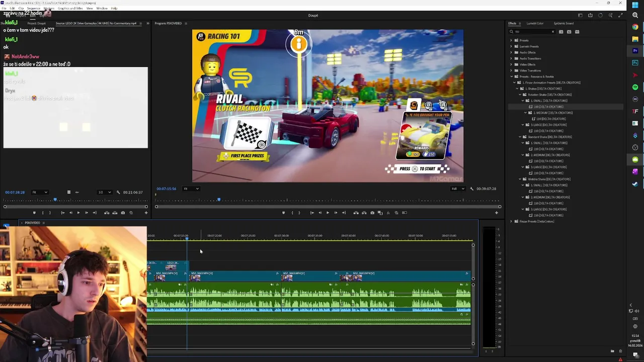Add a marker in the Program monitor
This screenshot has width=644, height=362.
[x=283, y=213]
